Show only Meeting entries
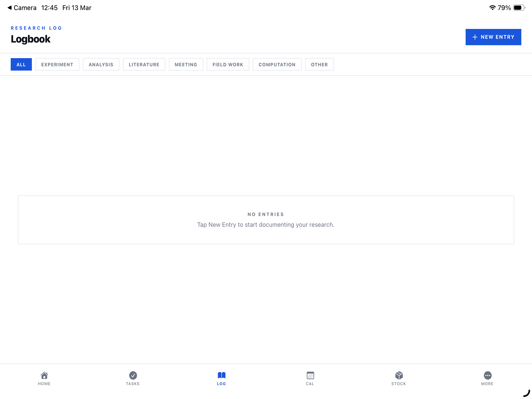This screenshot has width=532, height=399. point(186,64)
